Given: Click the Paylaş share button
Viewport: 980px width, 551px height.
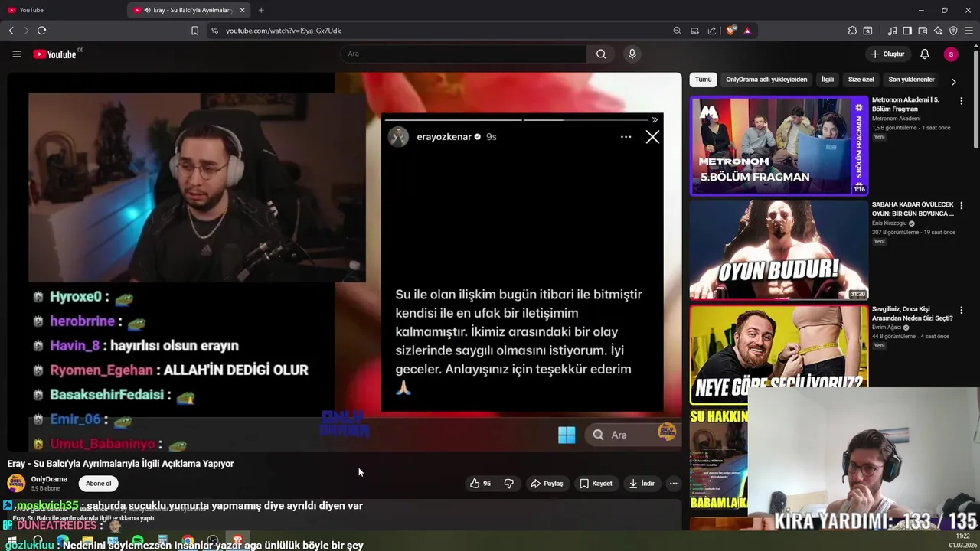Looking at the screenshot, I should 547,484.
